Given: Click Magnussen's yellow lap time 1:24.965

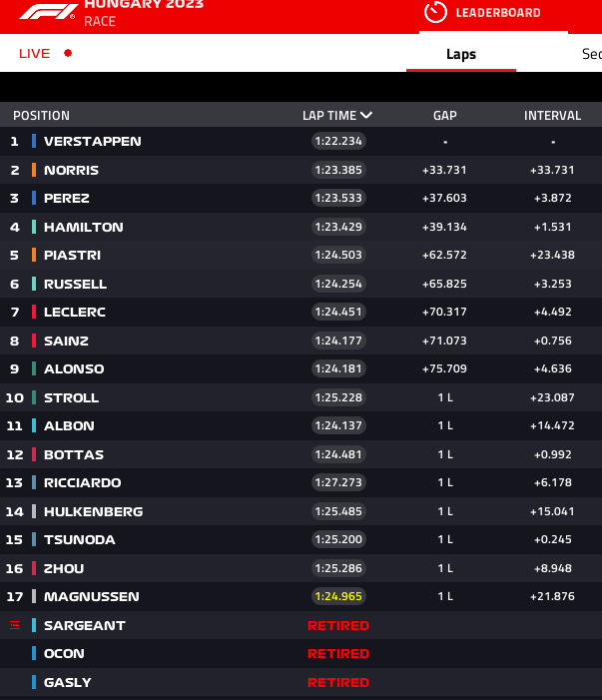Looking at the screenshot, I should (x=338, y=596).
